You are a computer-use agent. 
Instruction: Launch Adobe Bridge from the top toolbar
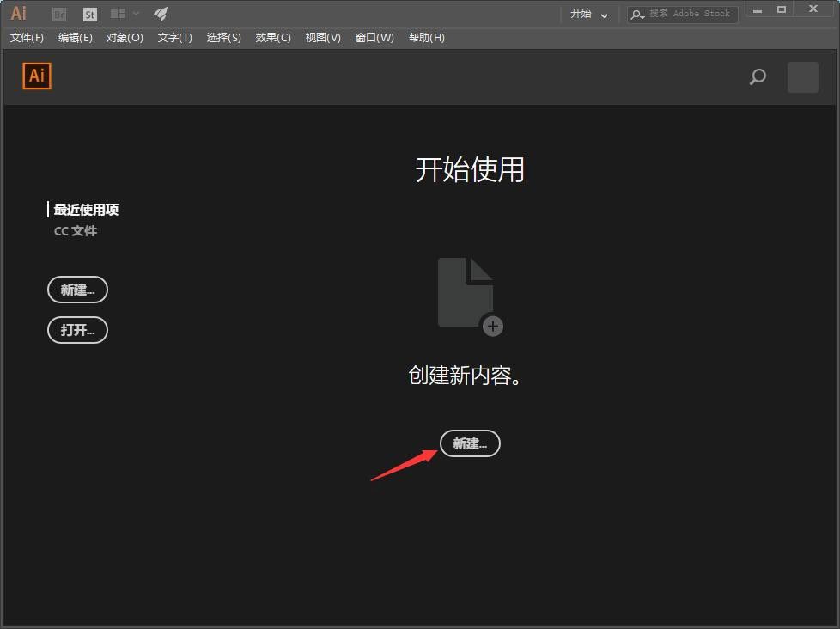click(58, 14)
